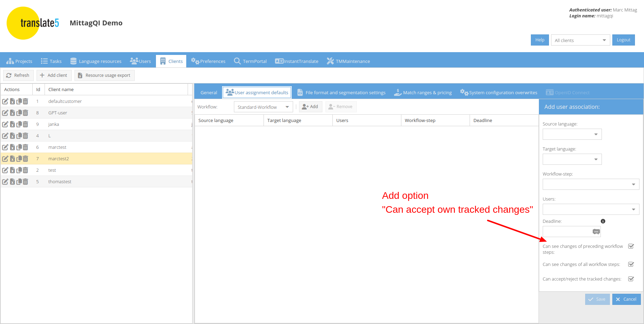Delete the GPT-user client via trash icon
The image size is (644, 324).
click(x=25, y=113)
